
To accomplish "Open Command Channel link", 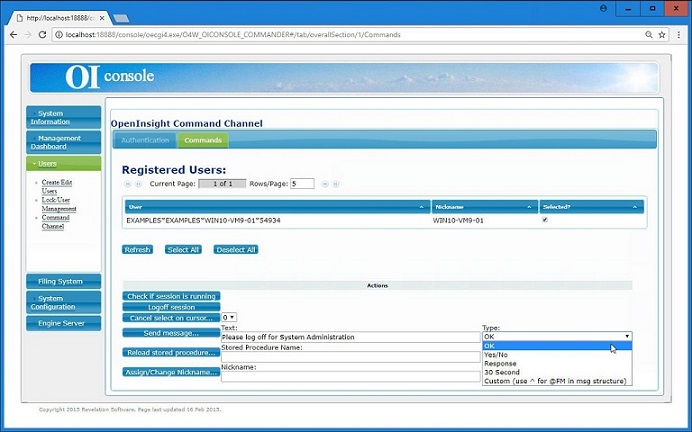I will [x=55, y=222].
